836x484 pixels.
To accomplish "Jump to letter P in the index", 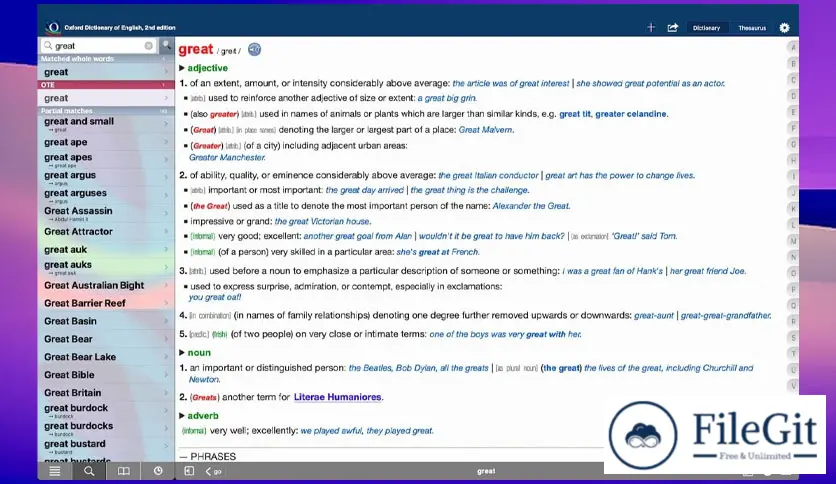I will click(x=793, y=289).
